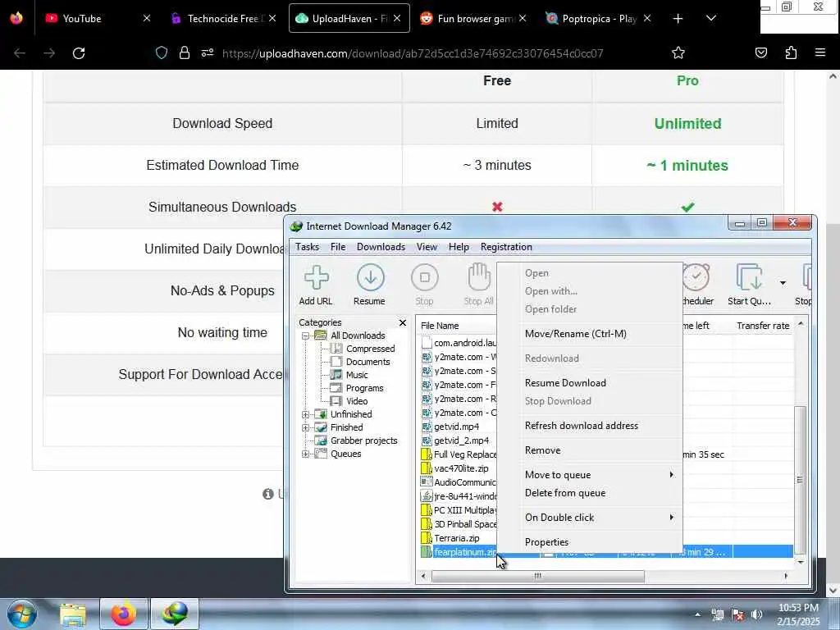Screen dimensions: 840x630
Task: Click the browser reload button
Action: [x=79, y=53]
